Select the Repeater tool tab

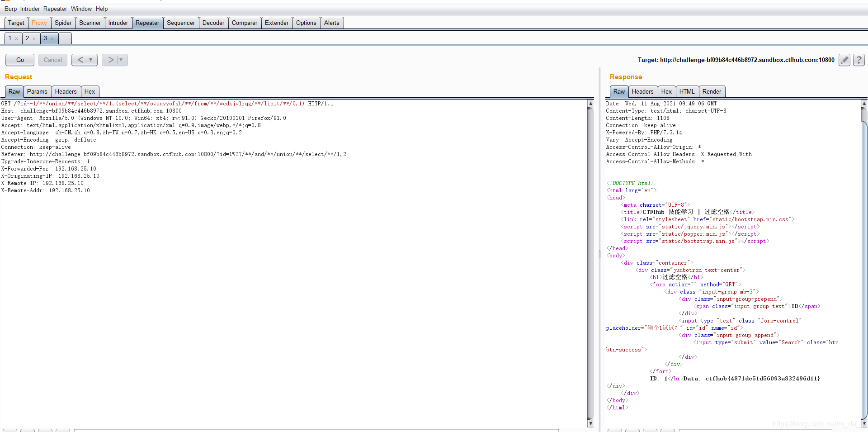click(x=147, y=23)
